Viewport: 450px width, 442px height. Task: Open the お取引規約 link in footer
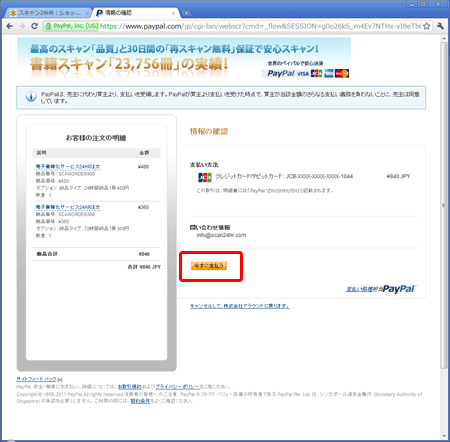[x=130, y=387]
